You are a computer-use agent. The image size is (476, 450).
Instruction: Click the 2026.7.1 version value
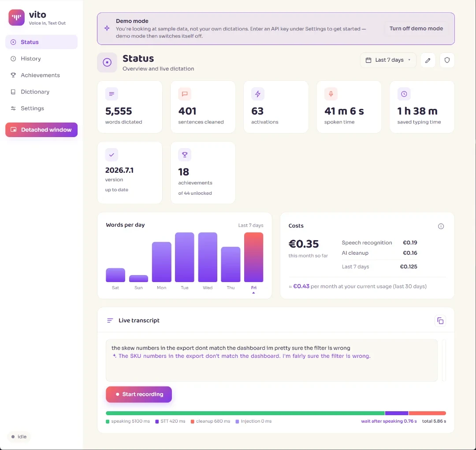point(119,170)
